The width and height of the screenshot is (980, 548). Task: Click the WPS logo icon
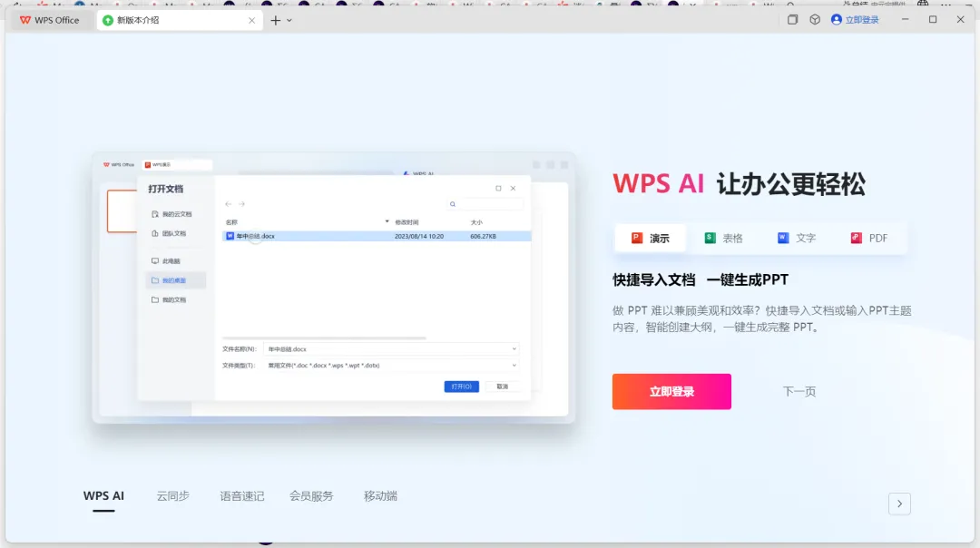click(x=25, y=20)
